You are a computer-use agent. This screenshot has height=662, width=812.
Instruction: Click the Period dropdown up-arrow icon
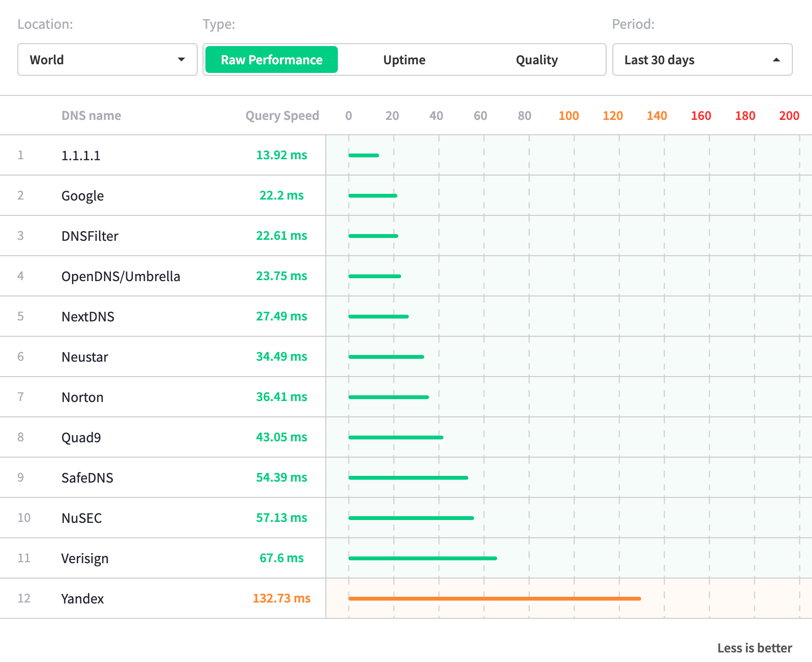776,60
